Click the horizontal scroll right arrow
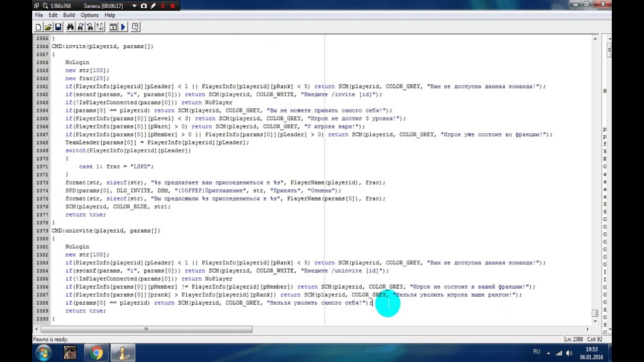The height and width of the screenshot is (362, 644). [588, 329]
